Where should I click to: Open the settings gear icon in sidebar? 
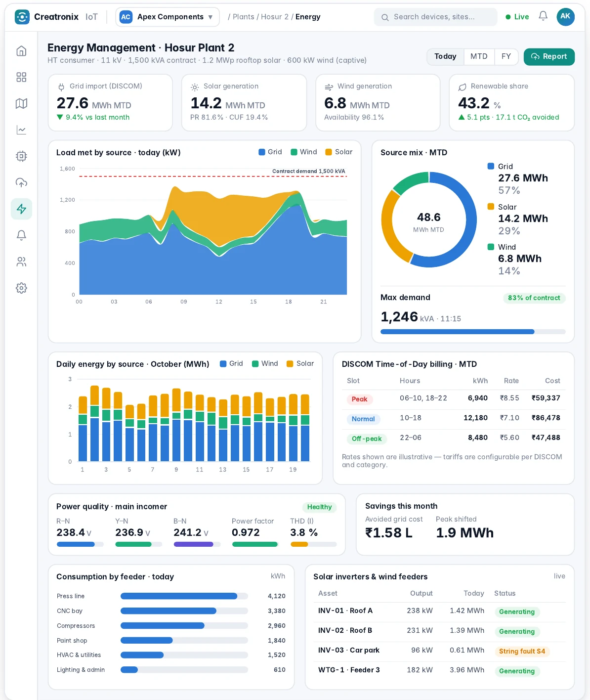(x=21, y=288)
